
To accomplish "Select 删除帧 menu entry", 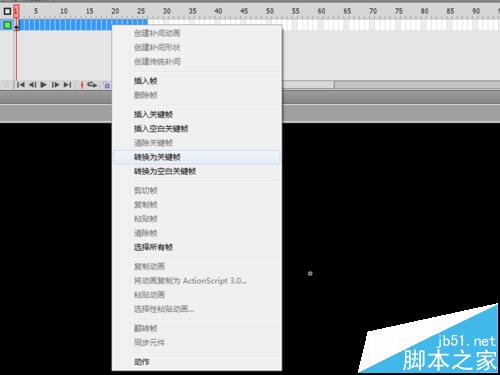I will click(x=197, y=95).
